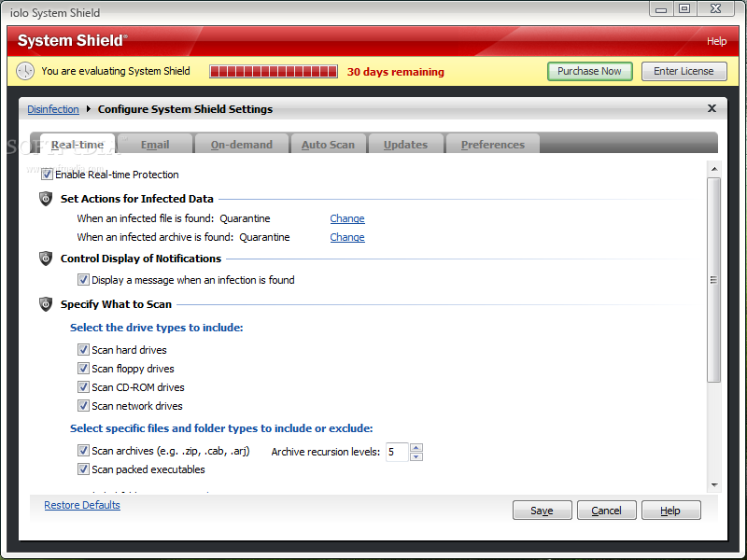
Task: Uncheck Display a message when infection is found
Action: point(83,279)
